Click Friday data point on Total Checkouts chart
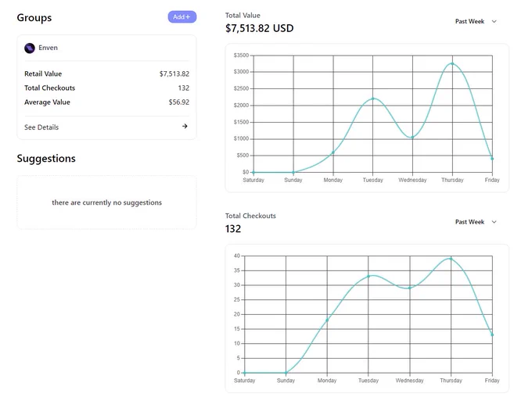Image resolution: width=532 pixels, height=397 pixels. pyautogui.click(x=492, y=334)
